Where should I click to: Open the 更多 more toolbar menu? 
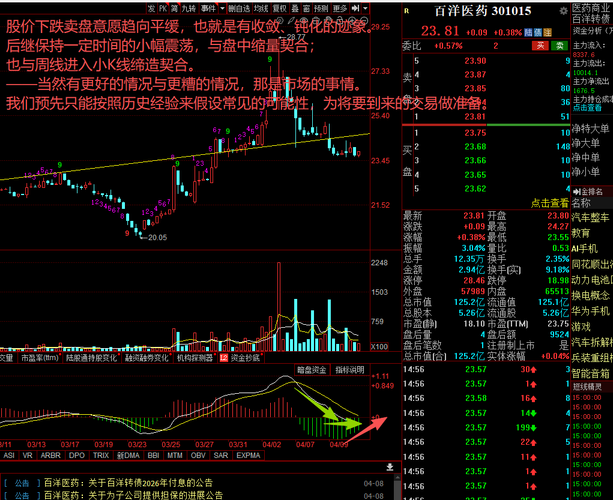coord(340,8)
